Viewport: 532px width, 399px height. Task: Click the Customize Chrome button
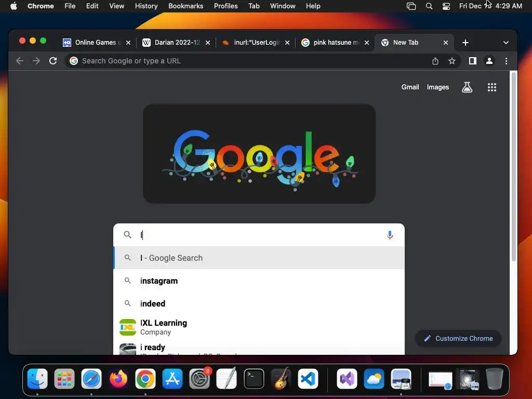click(x=458, y=338)
